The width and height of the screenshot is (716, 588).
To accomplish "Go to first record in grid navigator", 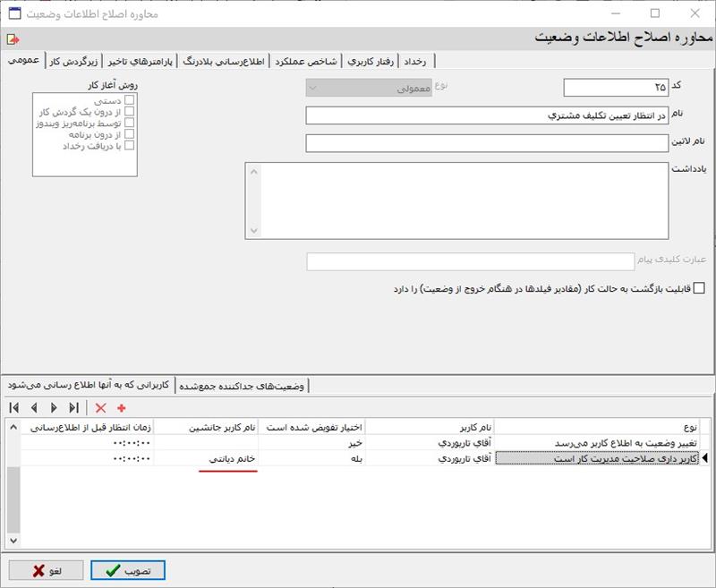I will [15, 407].
